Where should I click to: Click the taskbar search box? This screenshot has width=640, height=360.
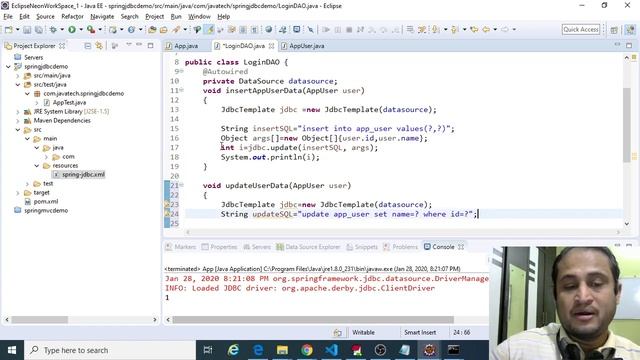click(110, 350)
